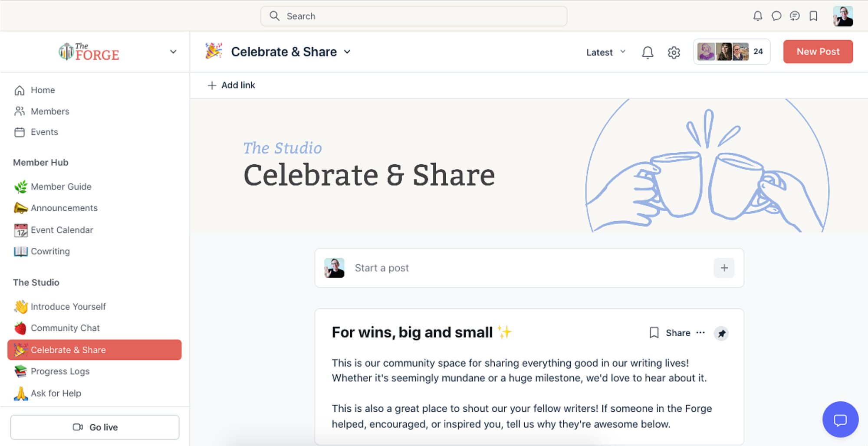Open the member avatars list showing 24

point(731,52)
